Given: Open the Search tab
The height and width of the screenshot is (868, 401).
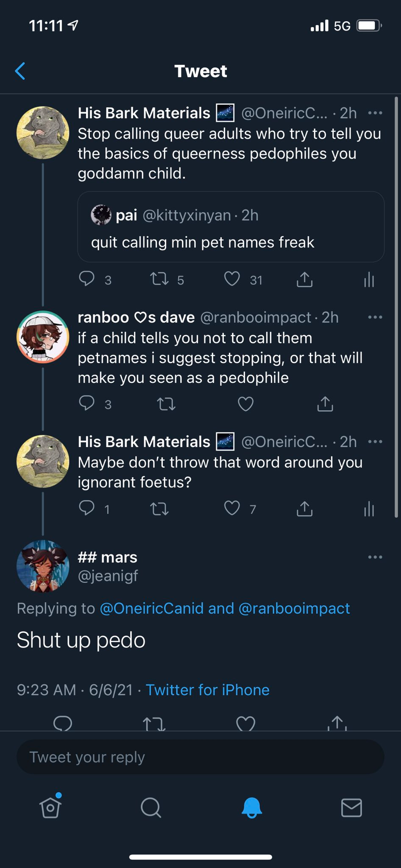Looking at the screenshot, I should pyautogui.click(x=151, y=807).
